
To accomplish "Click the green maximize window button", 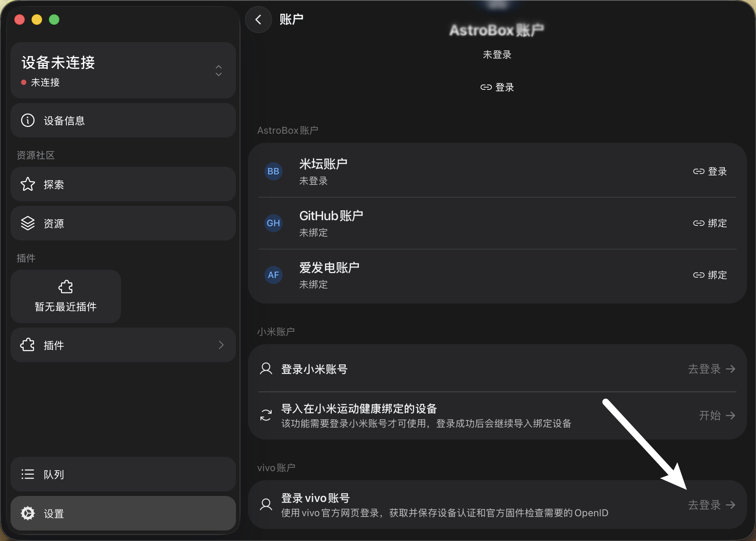I will click(54, 20).
